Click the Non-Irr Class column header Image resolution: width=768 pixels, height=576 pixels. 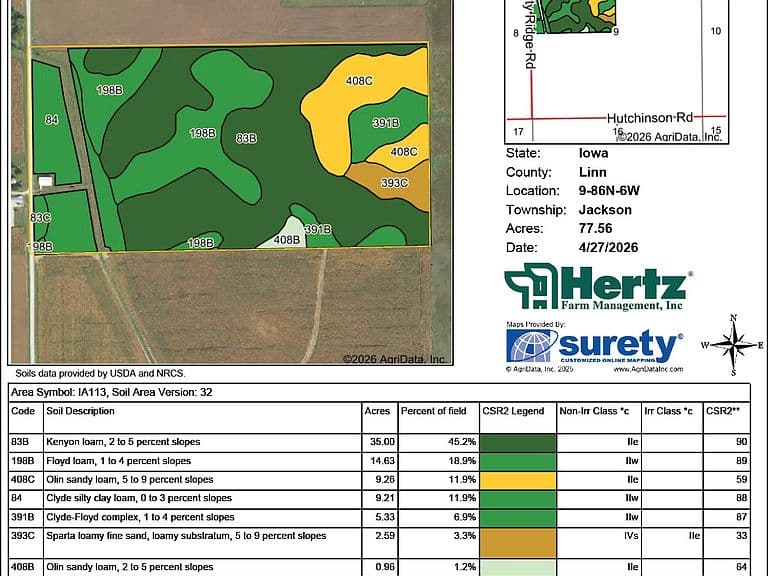pos(594,411)
